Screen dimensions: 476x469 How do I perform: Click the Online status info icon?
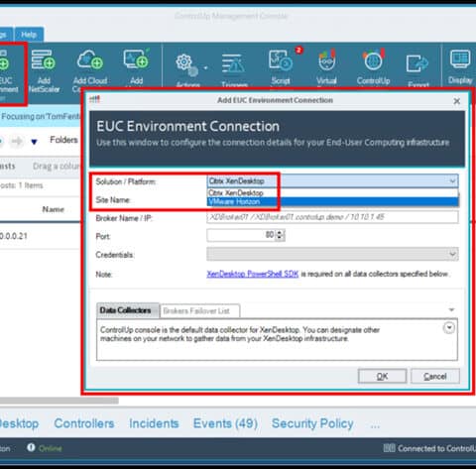pyautogui.click(x=31, y=447)
